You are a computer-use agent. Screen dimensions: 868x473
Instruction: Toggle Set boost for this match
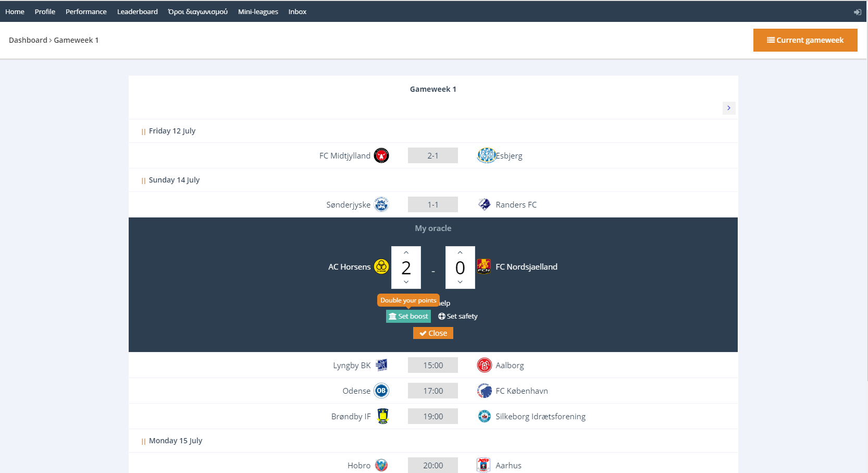pyautogui.click(x=408, y=316)
